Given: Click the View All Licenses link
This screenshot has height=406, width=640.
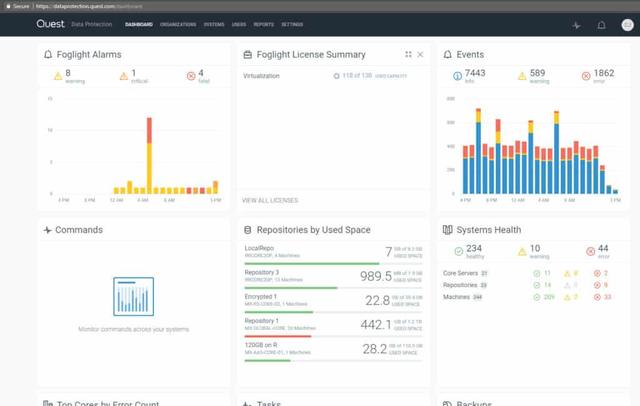Looking at the screenshot, I should tap(270, 200).
